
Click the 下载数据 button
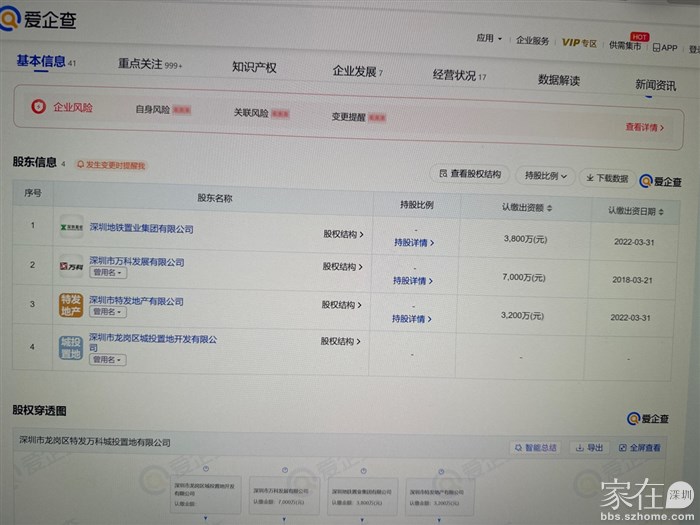point(606,178)
